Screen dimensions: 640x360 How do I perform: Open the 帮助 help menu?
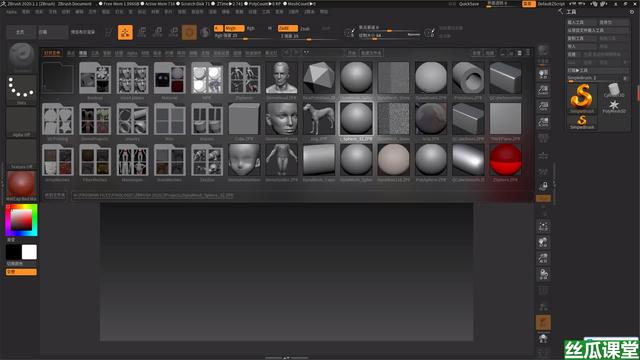coord(324,12)
